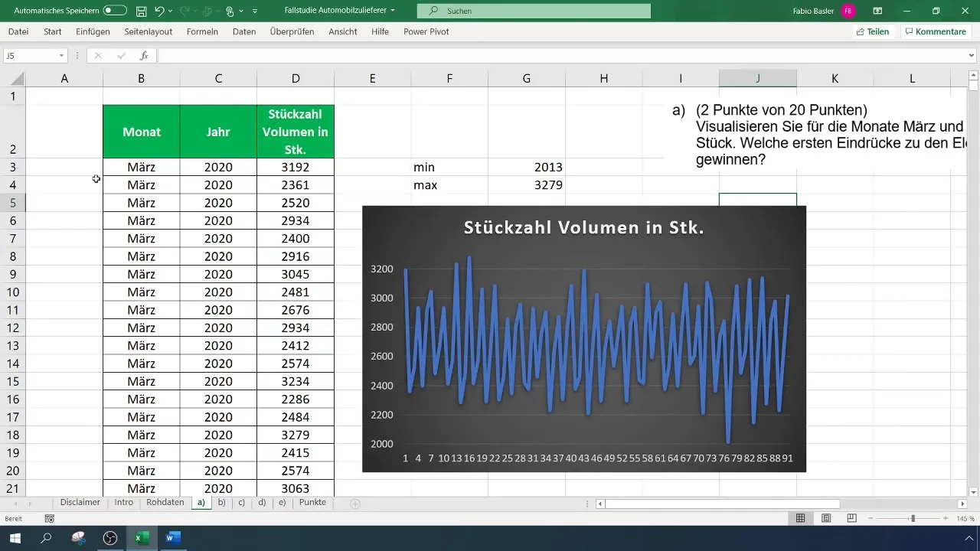Image resolution: width=980 pixels, height=551 pixels.
Task: Switch to Page Break Preview icon
Action: click(x=851, y=518)
